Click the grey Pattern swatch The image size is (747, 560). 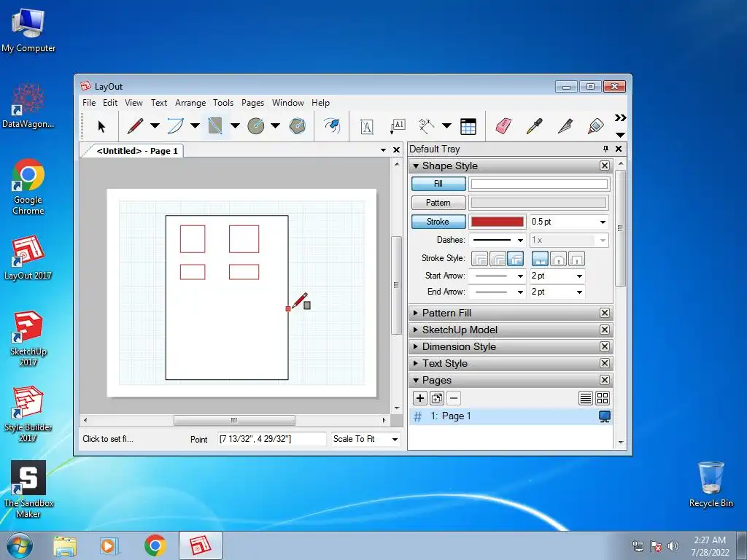coord(539,203)
